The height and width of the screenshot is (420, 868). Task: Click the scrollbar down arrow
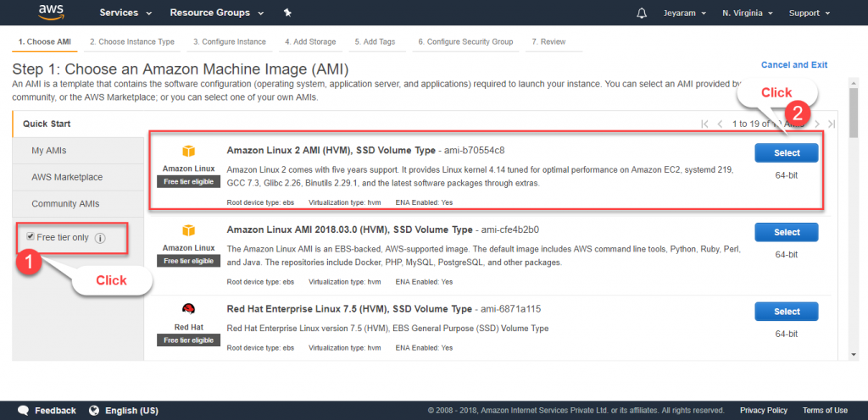(854, 355)
